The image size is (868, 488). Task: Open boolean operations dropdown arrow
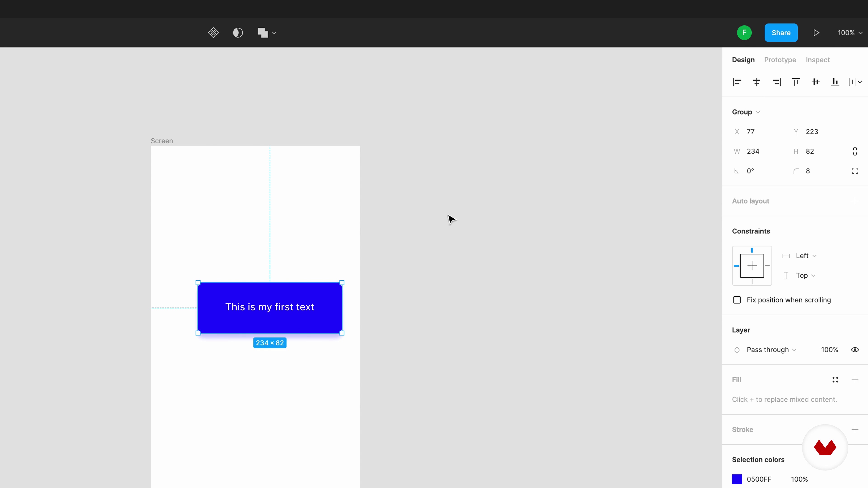pyautogui.click(x=274, y=33)
